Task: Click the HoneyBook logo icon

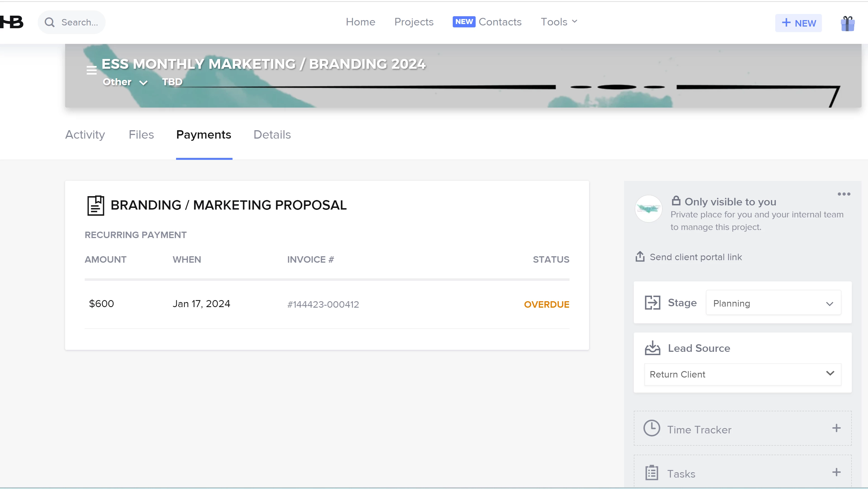Action: point(12,22)
